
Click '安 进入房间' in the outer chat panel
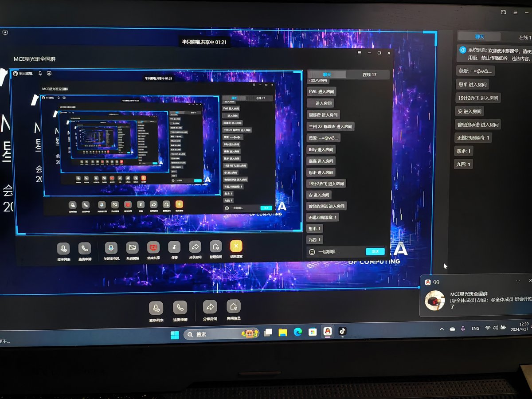(469, 111)
